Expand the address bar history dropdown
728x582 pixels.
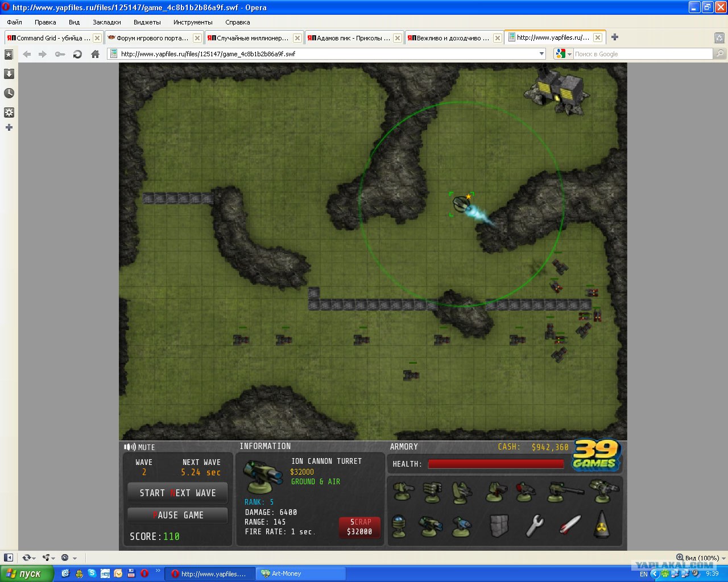(x=541, y=54)
